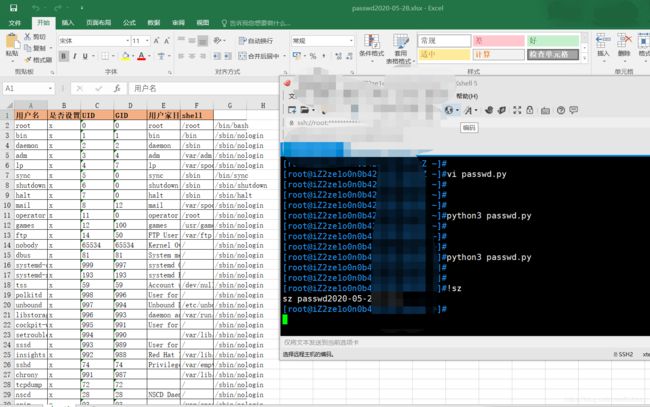
Task: Toggle Bold formatting
Action: pyautogui.click(x=63, y=56)
